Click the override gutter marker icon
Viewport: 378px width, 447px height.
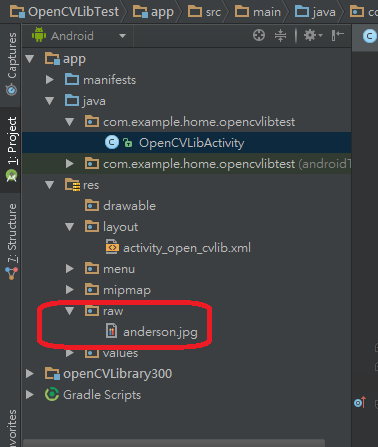[360, 403]
